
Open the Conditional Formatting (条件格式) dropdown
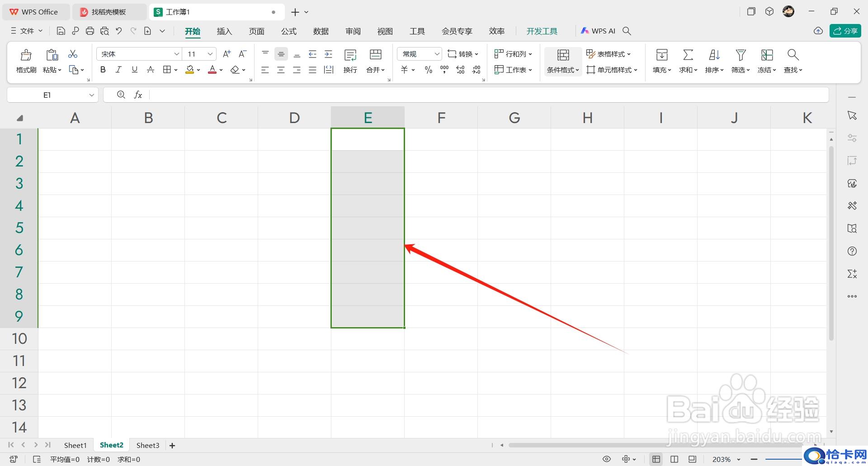click(563, 62)
